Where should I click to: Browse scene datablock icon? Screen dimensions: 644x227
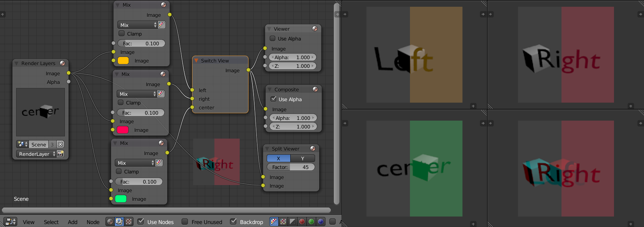point(23,144)
